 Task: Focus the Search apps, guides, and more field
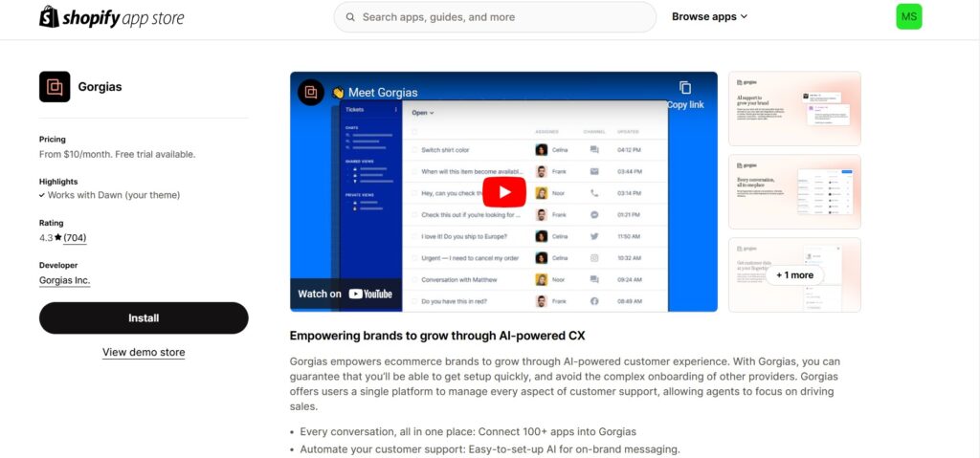[495, 17]
